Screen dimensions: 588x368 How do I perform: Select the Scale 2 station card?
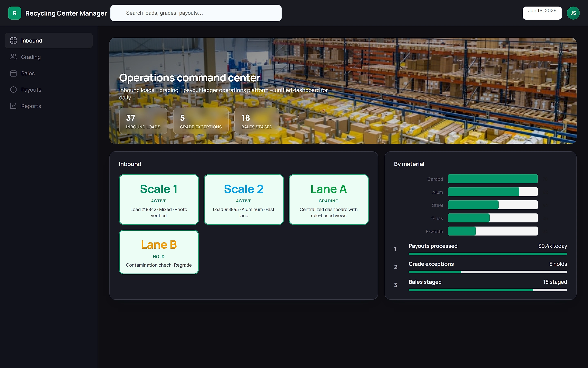(243, 200)
